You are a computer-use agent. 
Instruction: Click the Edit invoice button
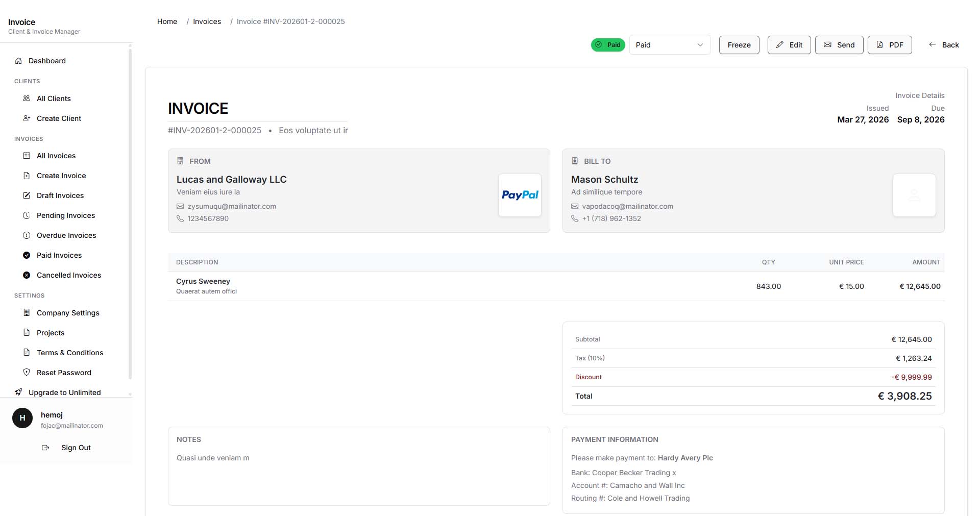click(789, 45)
